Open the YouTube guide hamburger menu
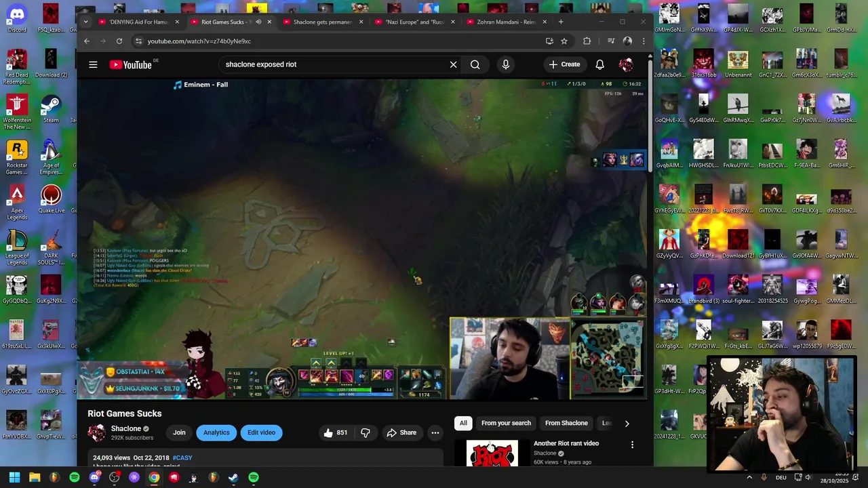 pyautogui.click(x=93, y=64)
